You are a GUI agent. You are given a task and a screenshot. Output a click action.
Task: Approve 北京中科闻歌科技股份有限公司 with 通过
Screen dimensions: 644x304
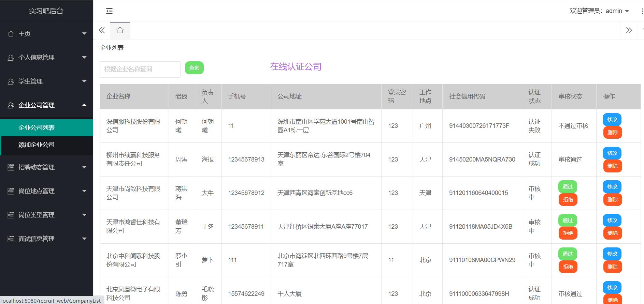tap(568, 254)
